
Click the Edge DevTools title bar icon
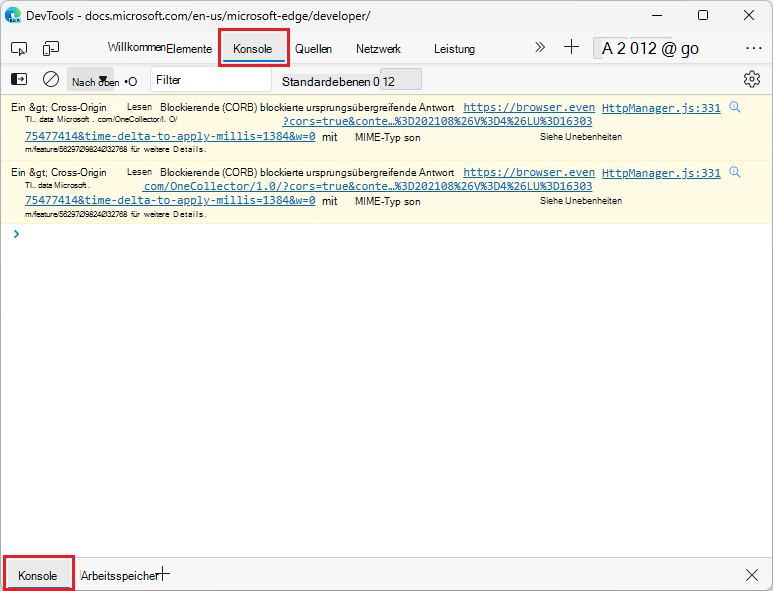(x=12, y=15)
